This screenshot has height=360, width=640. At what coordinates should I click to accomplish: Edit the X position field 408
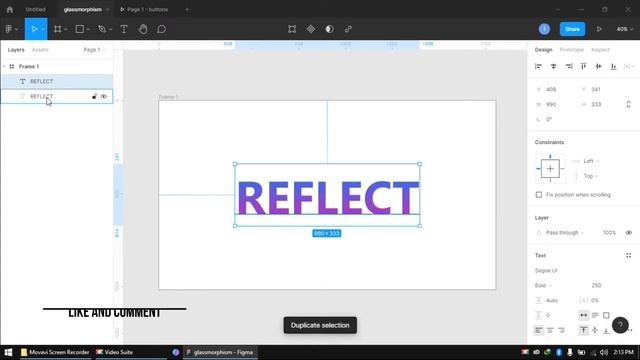551,89
